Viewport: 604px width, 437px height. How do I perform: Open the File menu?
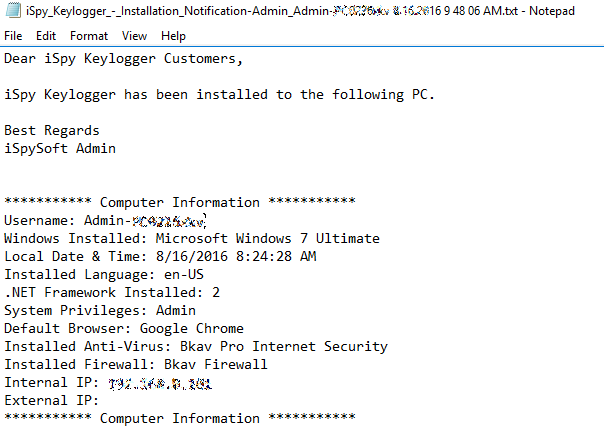13,36
